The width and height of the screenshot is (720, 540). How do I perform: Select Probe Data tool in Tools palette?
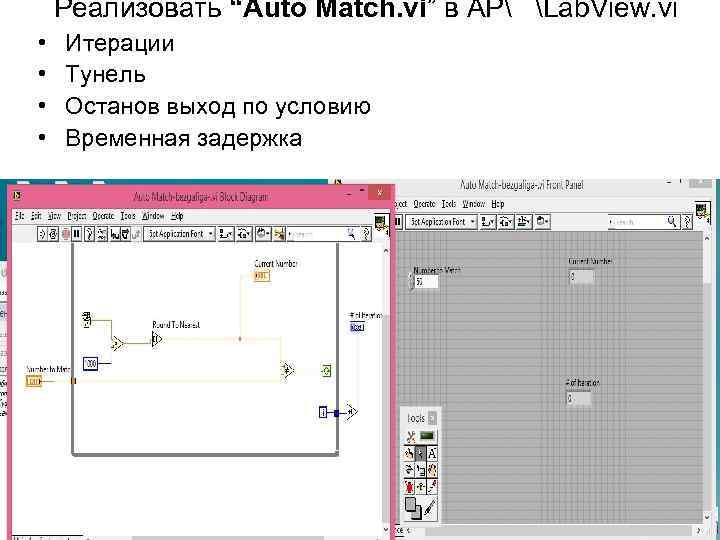[x=420, y=487]
